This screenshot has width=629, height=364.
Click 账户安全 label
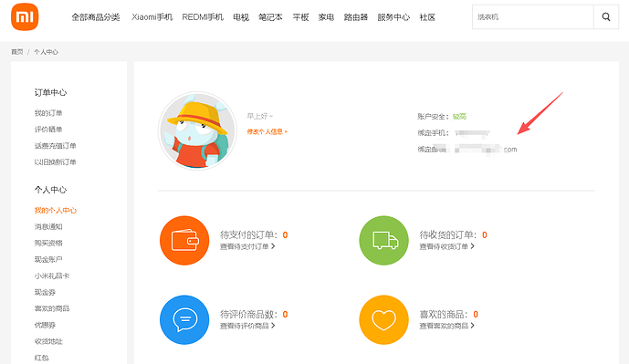[x=434, y=117]
